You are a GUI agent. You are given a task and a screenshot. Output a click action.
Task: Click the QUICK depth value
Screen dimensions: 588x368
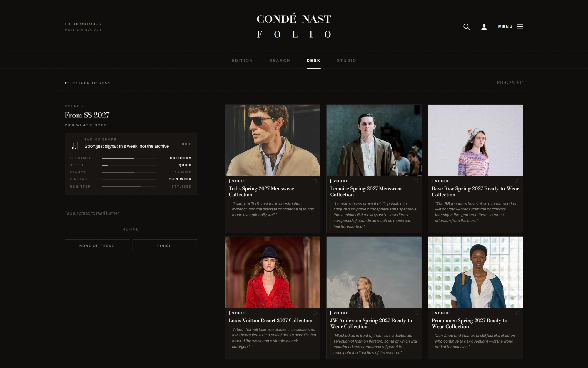click(x=185, y=165)
